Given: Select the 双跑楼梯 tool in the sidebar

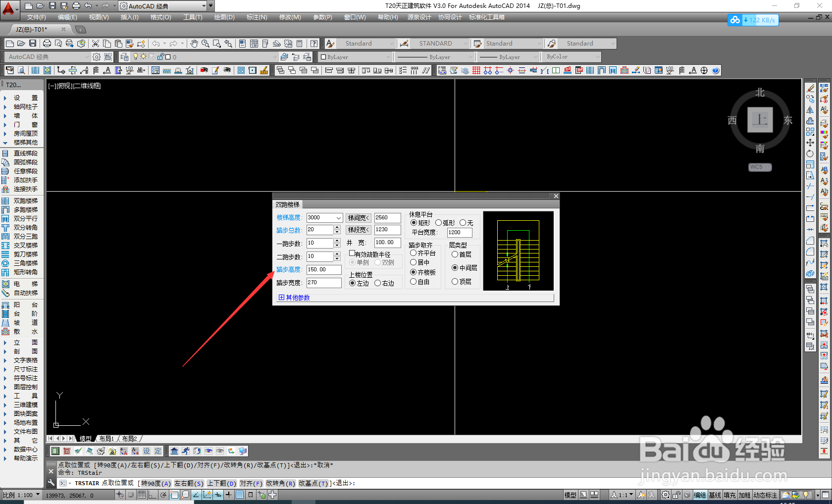Looking at the screenshot, I should tap(20, 201).
